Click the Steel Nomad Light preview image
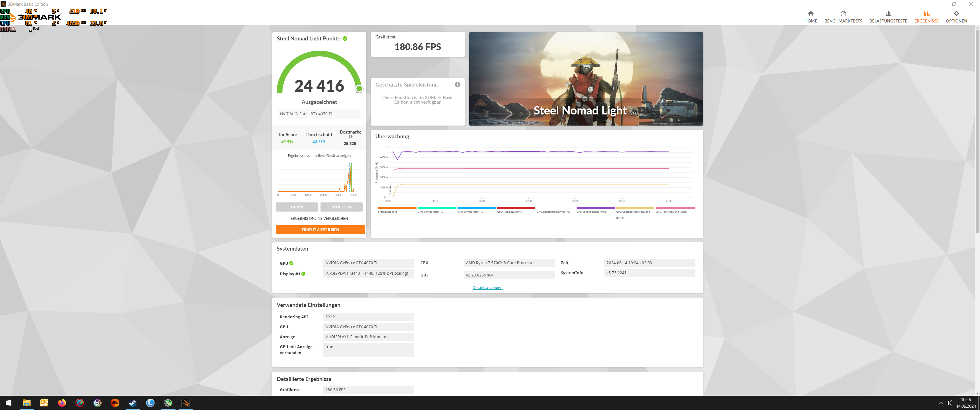980x410 pixels. (585, 79)
